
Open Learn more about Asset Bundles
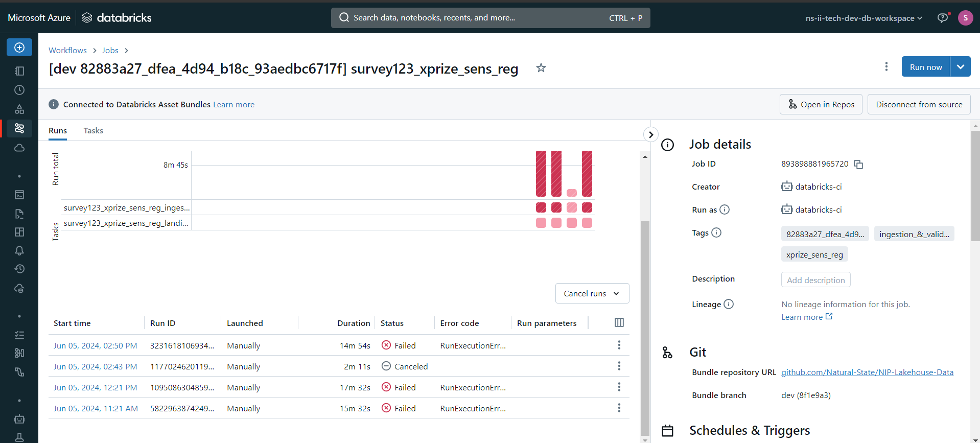click(x=234, y=105)
